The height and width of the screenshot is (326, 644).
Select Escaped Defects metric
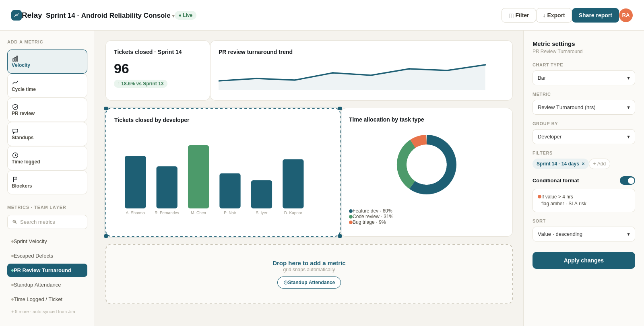point(47,256)
